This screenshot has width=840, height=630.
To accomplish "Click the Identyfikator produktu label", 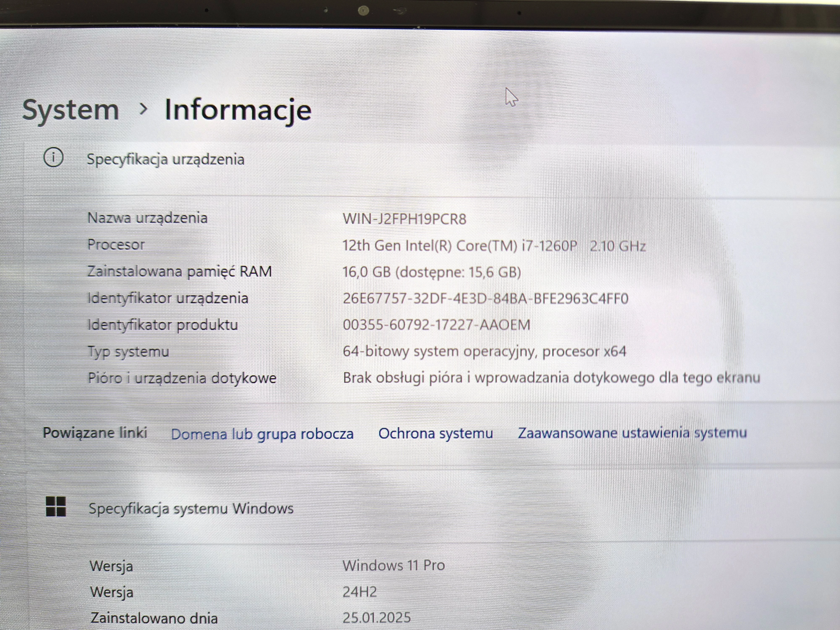I will point(163,325).
